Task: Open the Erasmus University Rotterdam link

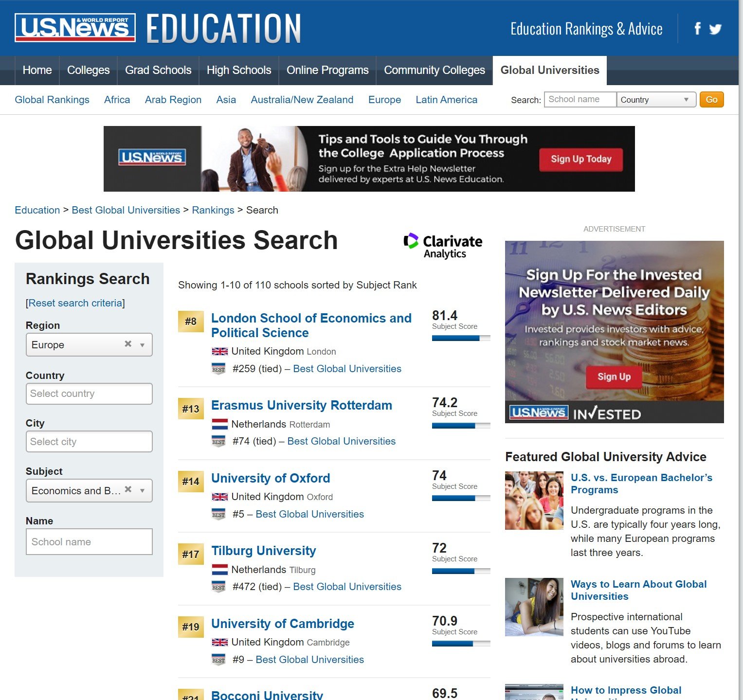Action: click(301, 405)
